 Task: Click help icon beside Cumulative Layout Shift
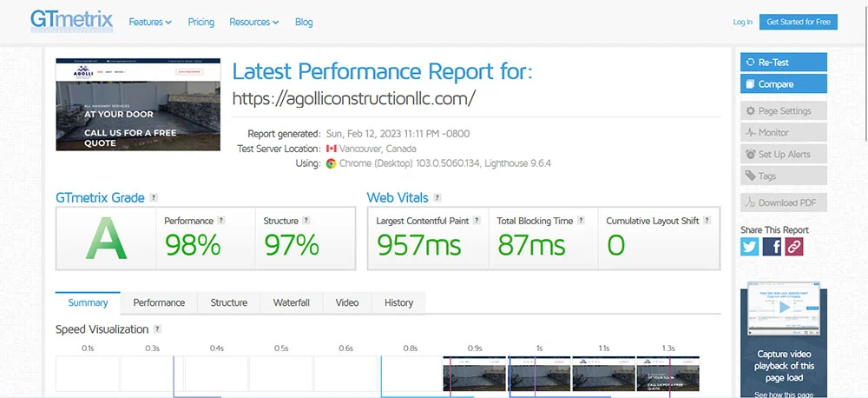(x=707, y=221)
